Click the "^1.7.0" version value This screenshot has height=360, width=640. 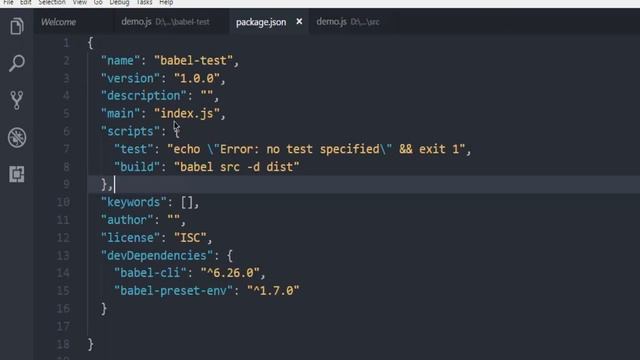273,291
